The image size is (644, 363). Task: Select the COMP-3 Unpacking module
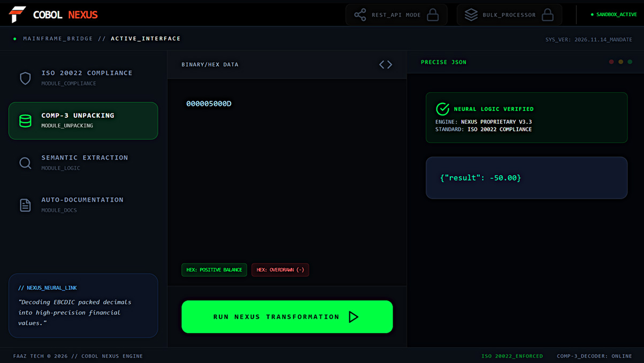click(x=83, y=120)
